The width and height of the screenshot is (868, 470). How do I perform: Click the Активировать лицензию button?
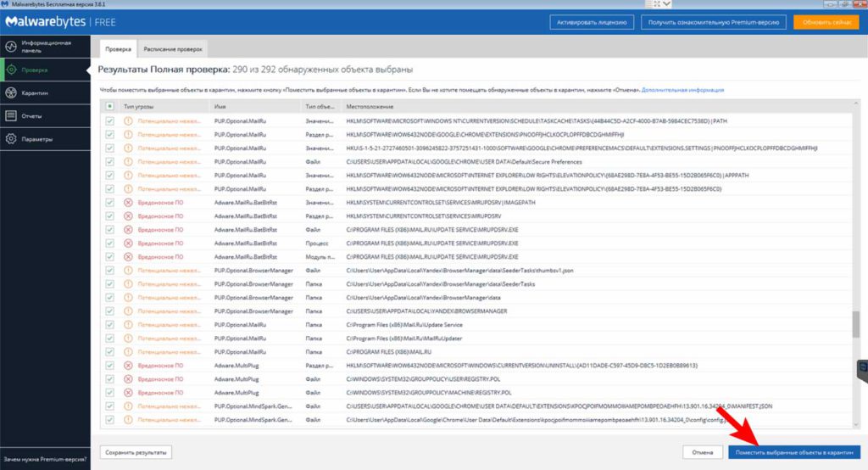click(592, 22)
